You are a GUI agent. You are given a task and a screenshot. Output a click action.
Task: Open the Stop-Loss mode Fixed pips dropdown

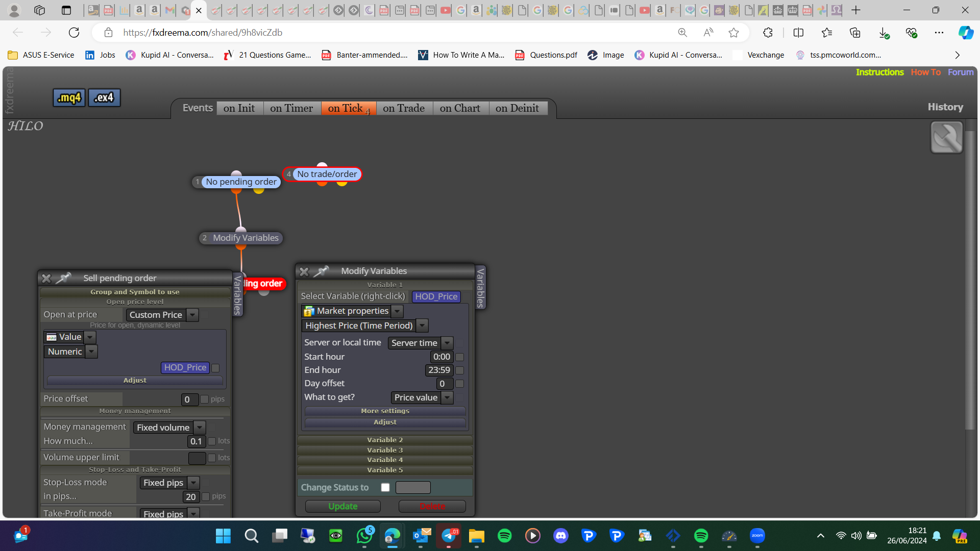[x=169, y=483]
